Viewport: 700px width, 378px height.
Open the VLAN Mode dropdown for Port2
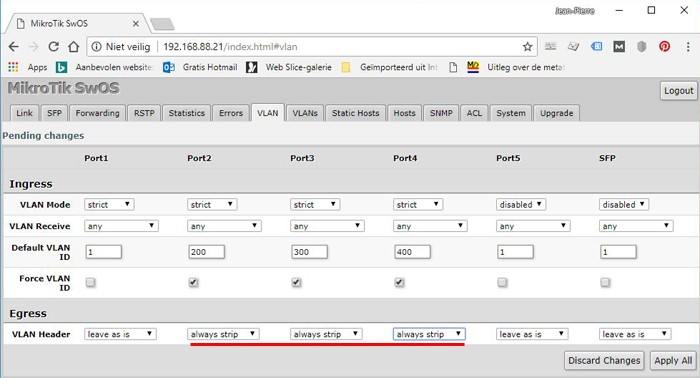coord(212,204)
